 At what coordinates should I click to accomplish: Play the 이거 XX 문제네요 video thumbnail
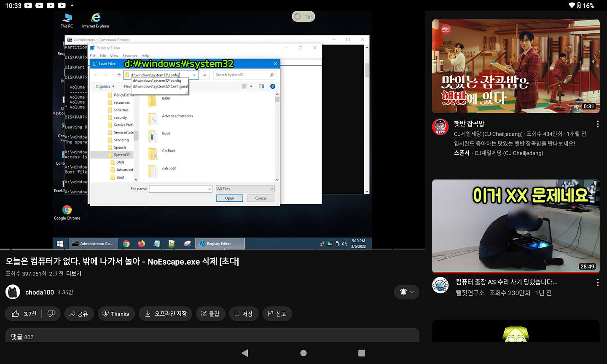[516, 226]
